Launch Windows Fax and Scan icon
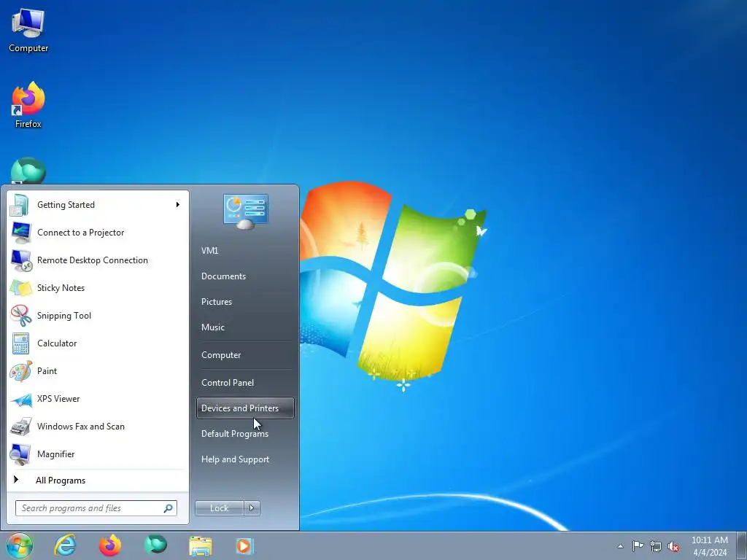This screenshot has width=747, height=560. click(20, 427)
